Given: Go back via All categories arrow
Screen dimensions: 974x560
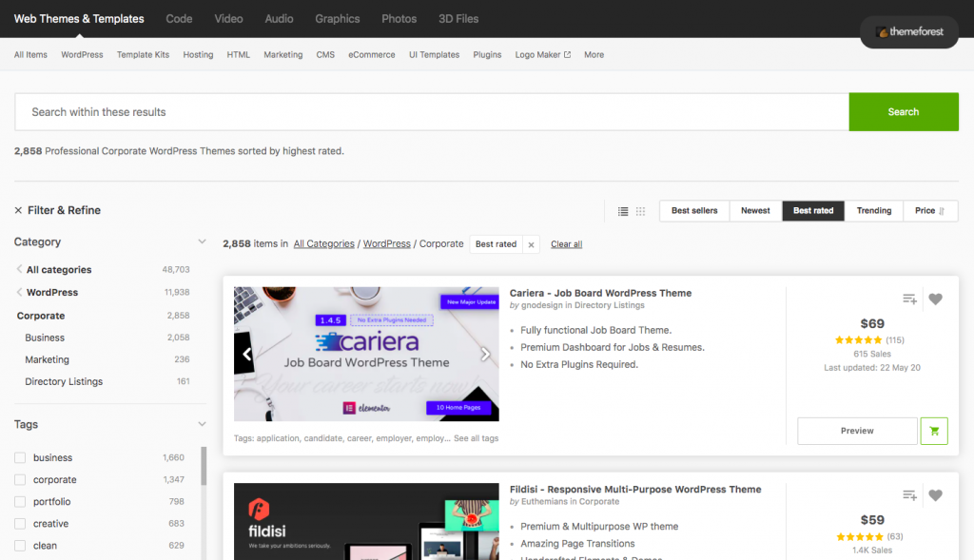Looking at the screenshot, I should 19,269.
